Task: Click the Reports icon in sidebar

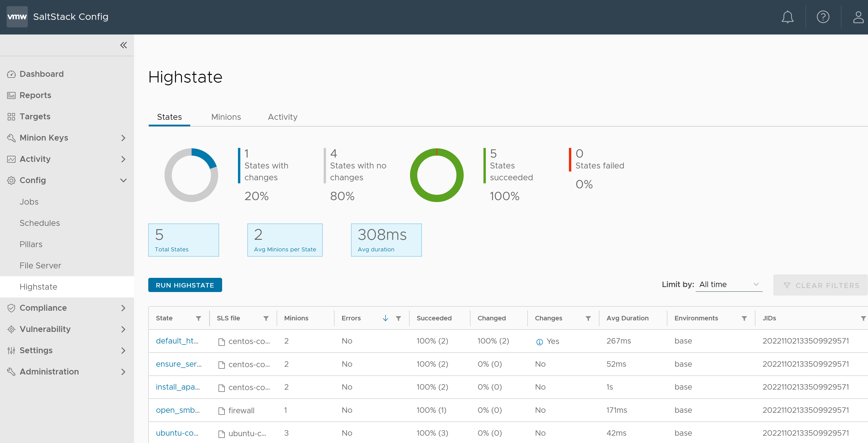Action: tap(11, 95)
